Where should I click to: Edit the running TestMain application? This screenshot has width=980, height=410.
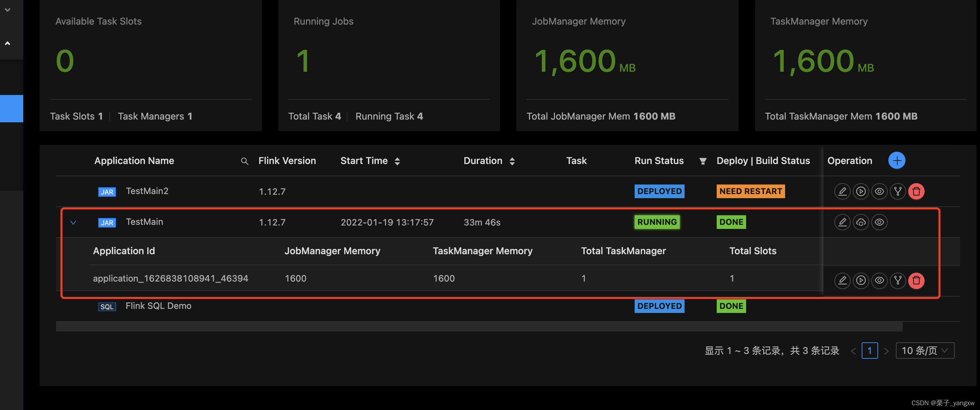[842, 222]
